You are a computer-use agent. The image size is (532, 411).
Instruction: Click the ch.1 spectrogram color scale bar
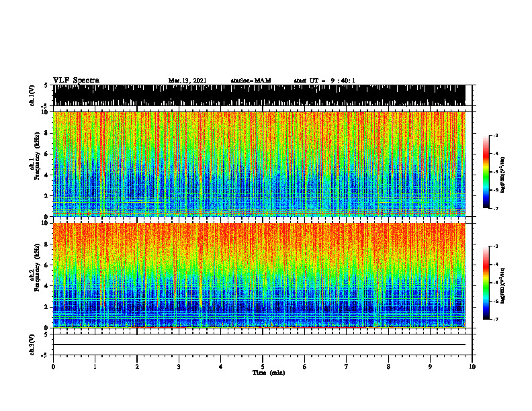click(486, 172)
